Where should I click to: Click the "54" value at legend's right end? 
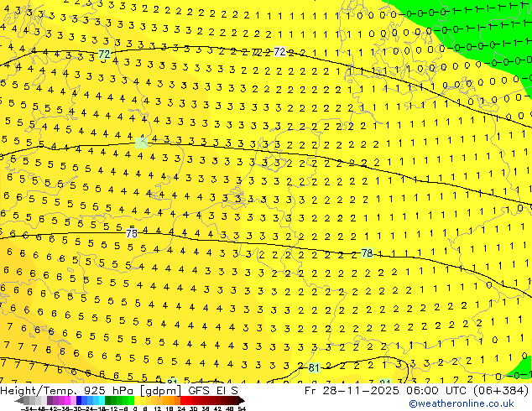(x=243, y=408)
